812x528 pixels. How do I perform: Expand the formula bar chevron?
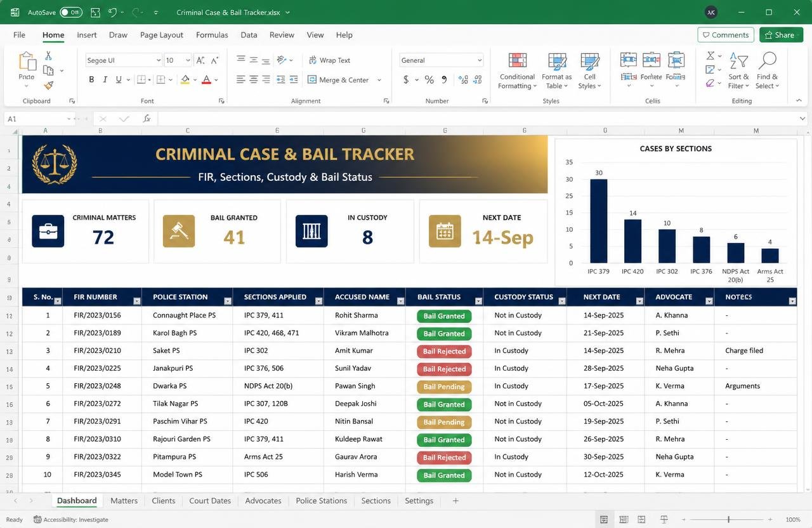(802, 119)
